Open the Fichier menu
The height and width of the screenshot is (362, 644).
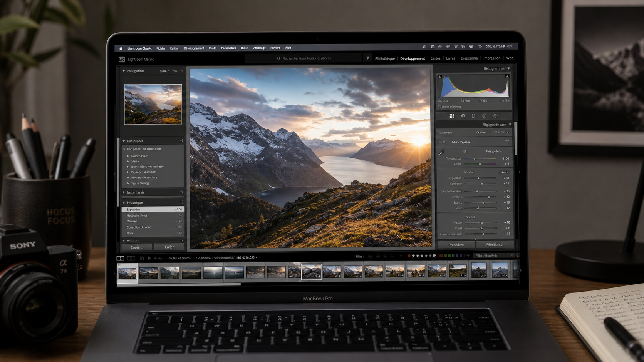tap(161, 48)
